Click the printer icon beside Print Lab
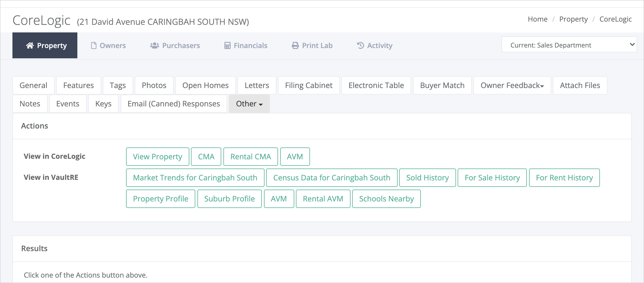Viewport: 644px width, 283px height. point(295,45)
